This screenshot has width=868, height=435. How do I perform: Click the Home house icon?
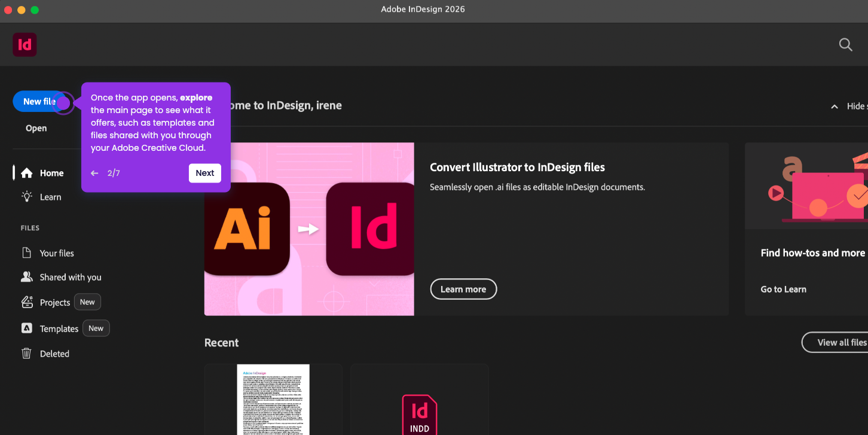26,173
